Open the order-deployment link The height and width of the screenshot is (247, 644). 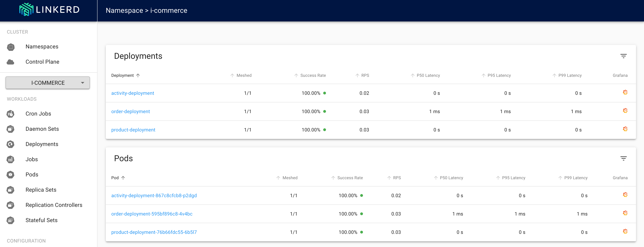[130, 112]
